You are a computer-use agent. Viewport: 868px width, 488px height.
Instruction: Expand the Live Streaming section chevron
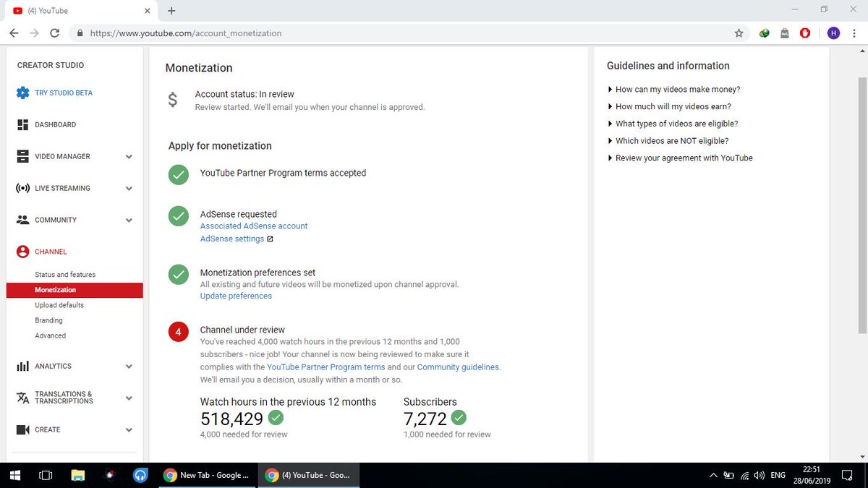[x=129, y=189]
